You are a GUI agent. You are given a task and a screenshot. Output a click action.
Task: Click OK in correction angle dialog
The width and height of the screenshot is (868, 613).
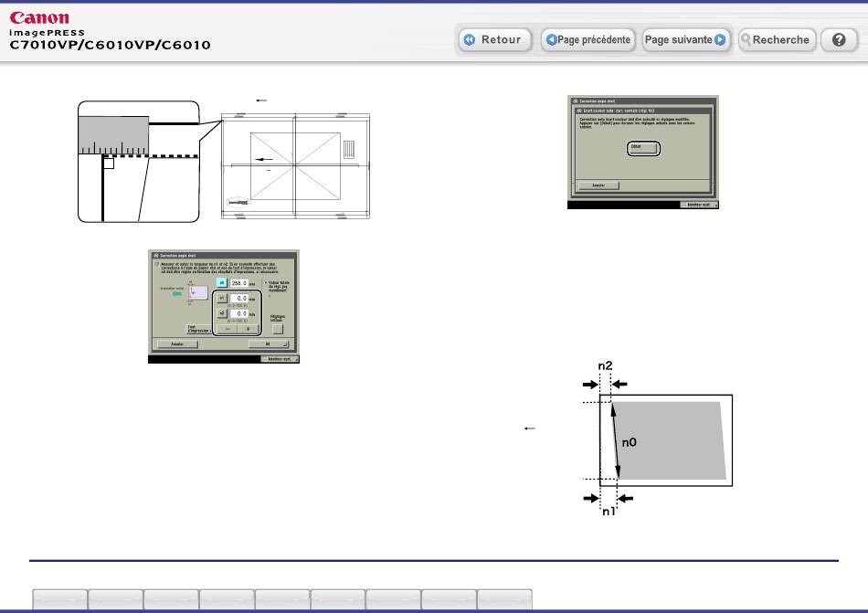point(269,345)
